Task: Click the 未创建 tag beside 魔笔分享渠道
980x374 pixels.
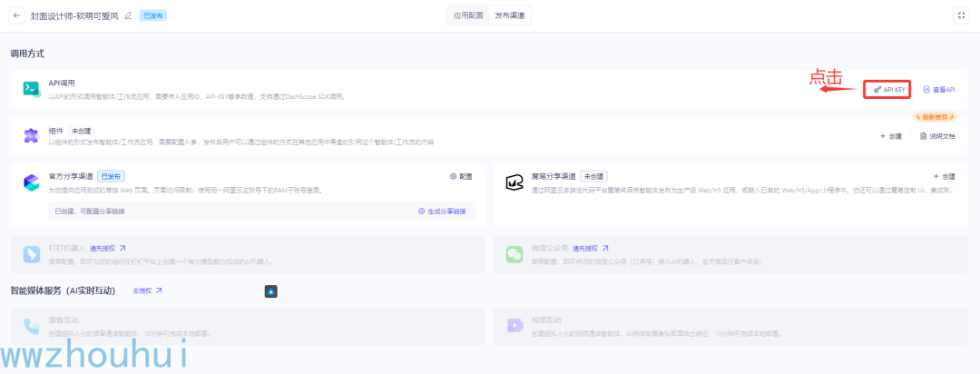Action: (593, 176)
